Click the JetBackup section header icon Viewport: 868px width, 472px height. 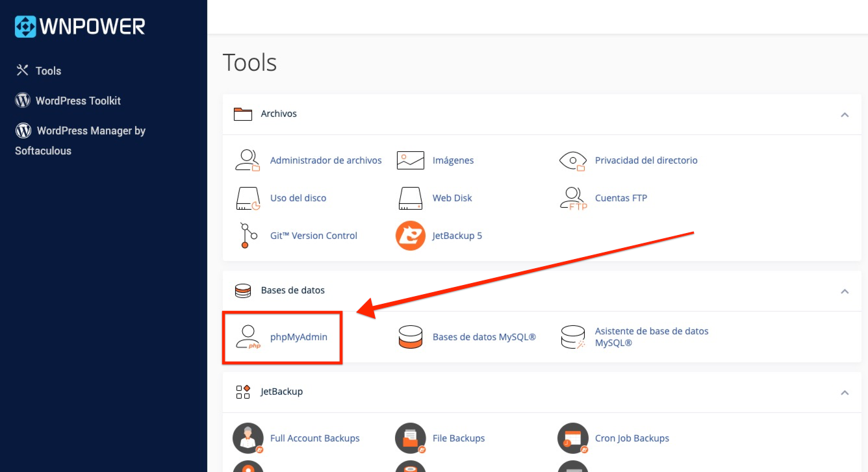click(x=243, y=392)
